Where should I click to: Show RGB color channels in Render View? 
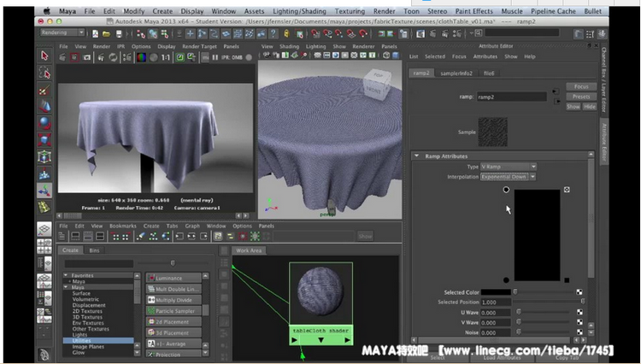pos(141,57)
